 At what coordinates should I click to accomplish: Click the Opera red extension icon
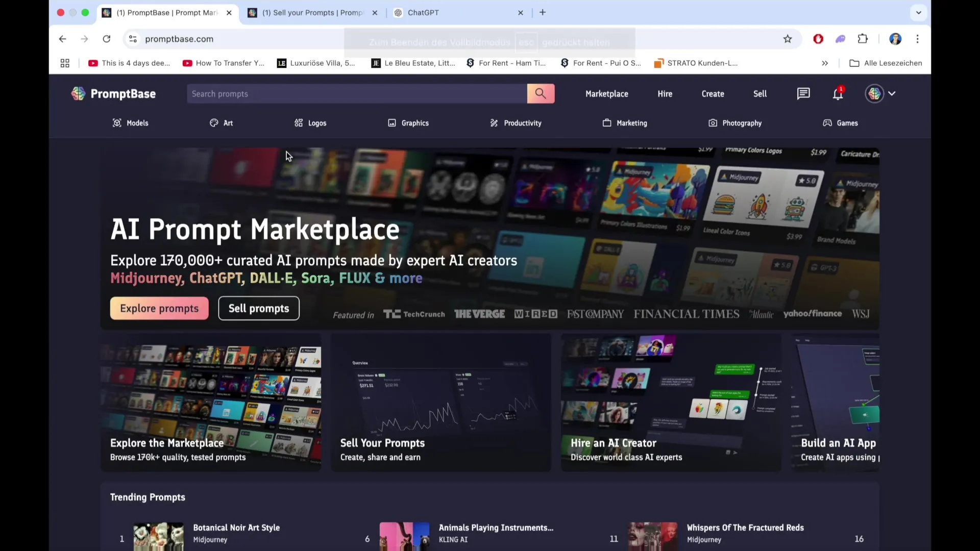click(x=818, y=39)
